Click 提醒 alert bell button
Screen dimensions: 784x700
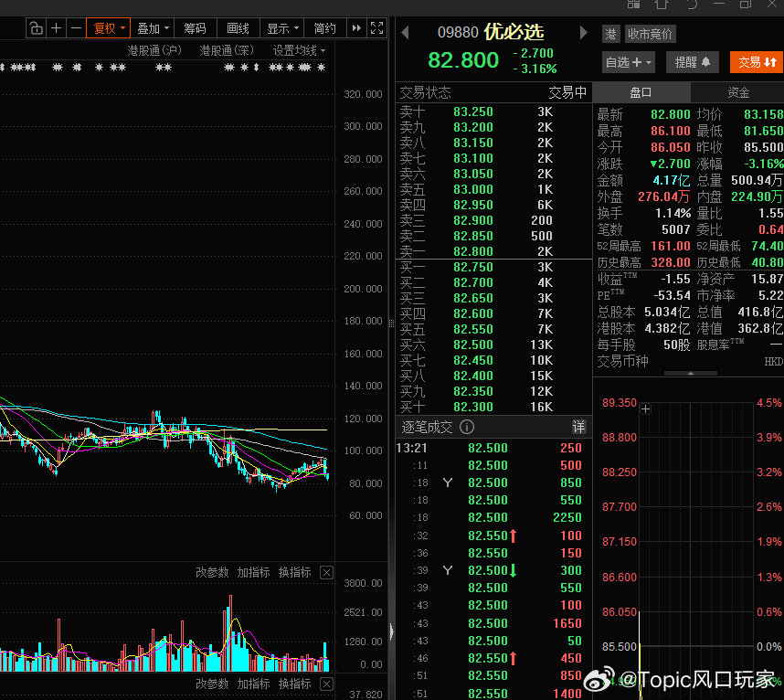click(693, 62)
